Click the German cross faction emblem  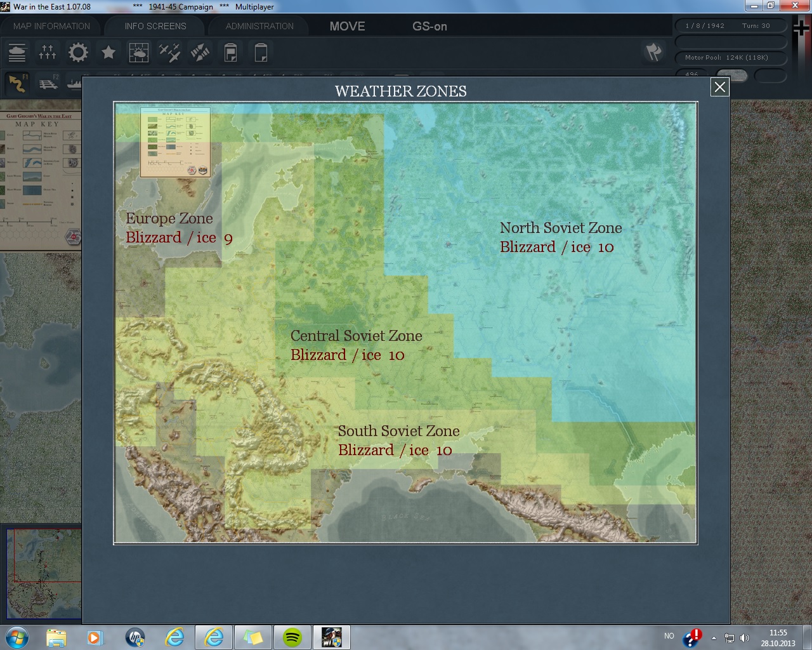coord(801,29)
